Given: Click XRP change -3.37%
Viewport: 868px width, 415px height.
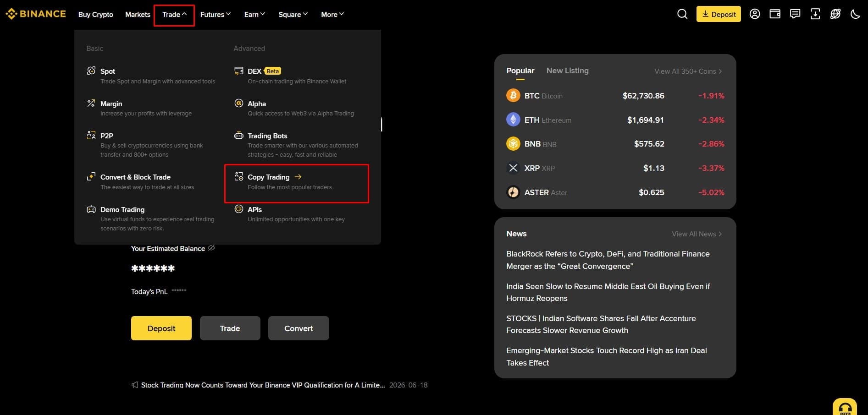Looking at the screenshot, I should click(711, 168).
